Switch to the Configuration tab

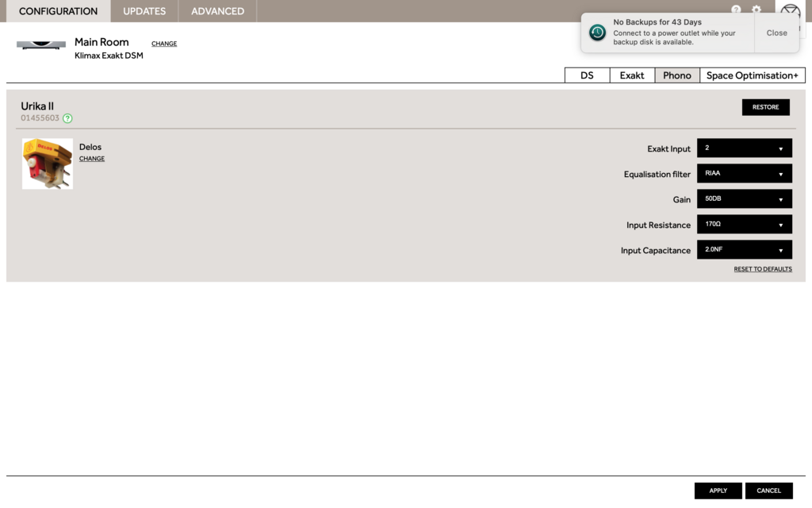(58, 11)
